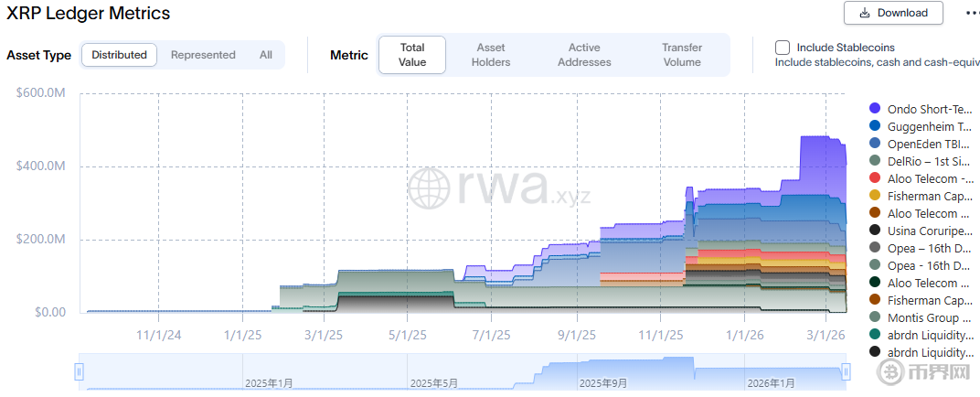Click the 3/1/26 x-axis date label
Image resolution: width=980 pixels, height=397 pixels.
(x=826, y=335)
